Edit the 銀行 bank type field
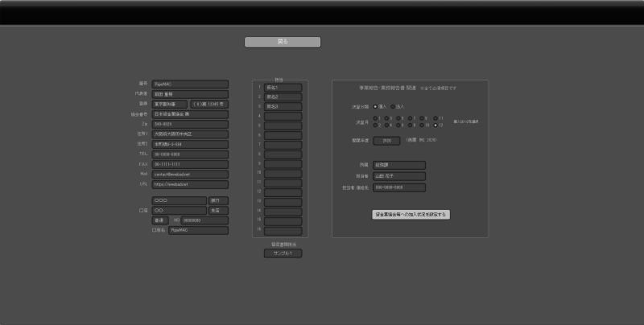 218,200
